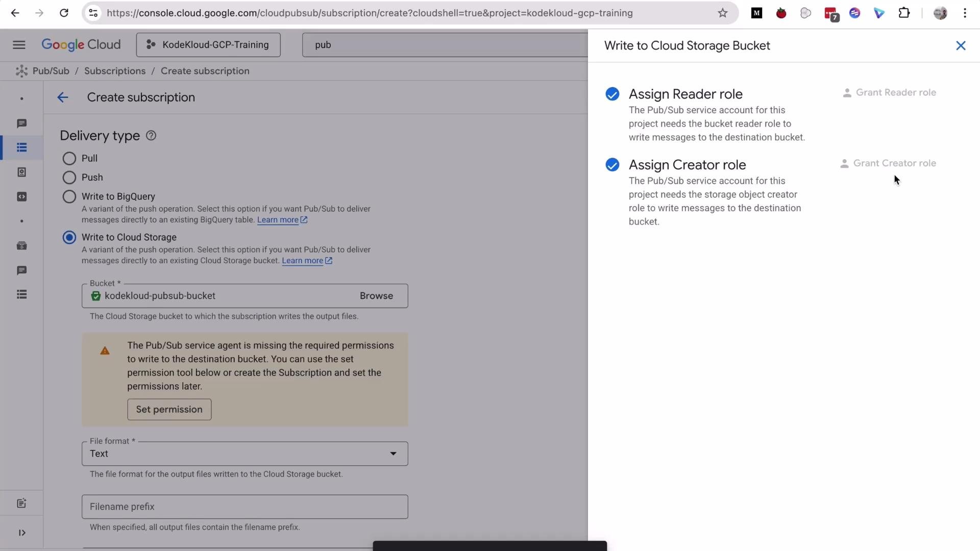Go back in browser history
Screen dimensions: 980x551
15,13
